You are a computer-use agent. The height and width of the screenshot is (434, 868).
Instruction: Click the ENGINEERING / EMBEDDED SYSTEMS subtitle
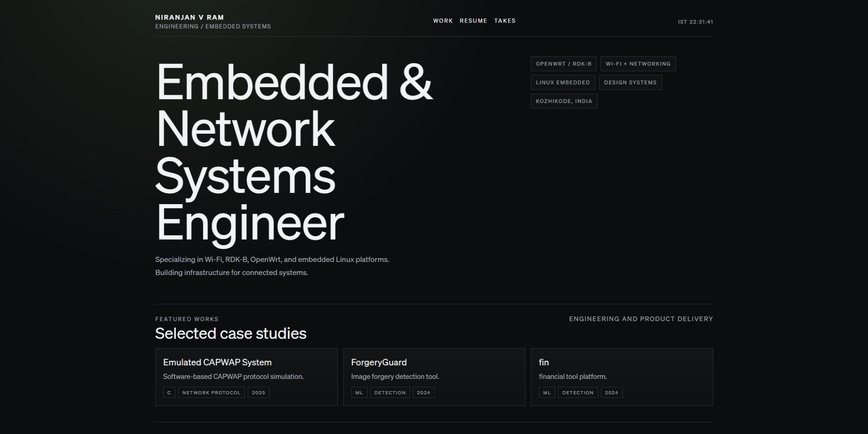(213, 26)
